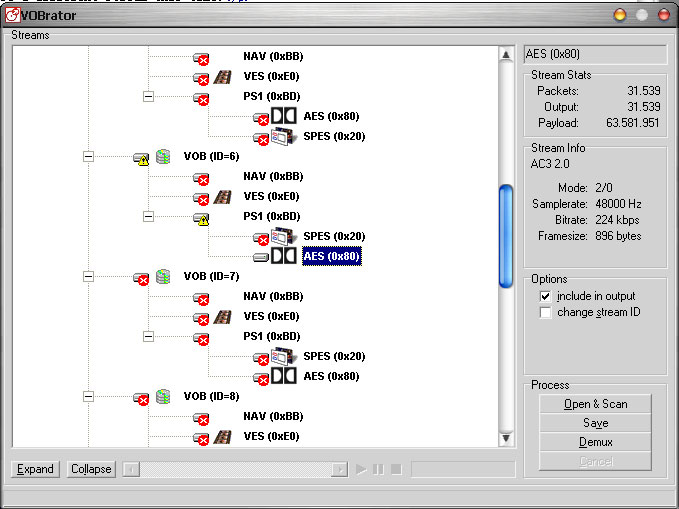
Task: Click the film strip icon of VES under VOB ID=7
Action: (222, 317)
